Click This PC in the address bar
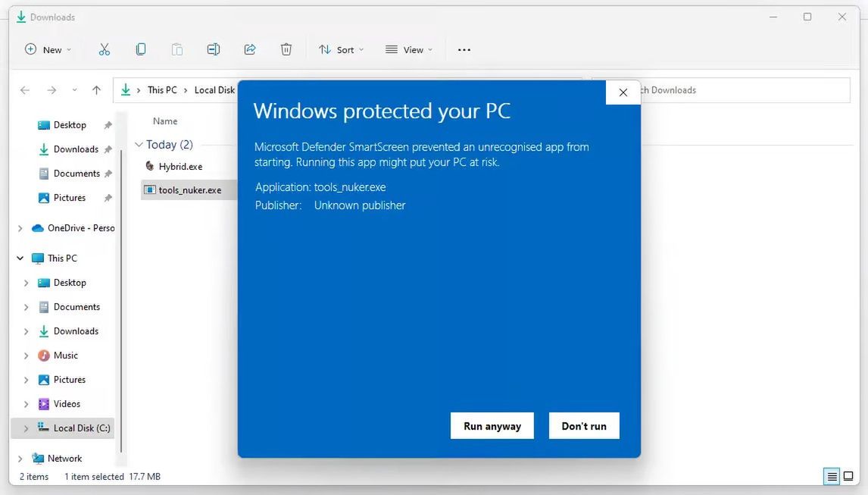Viewport: 868px width, 495px height. [162, 89]
